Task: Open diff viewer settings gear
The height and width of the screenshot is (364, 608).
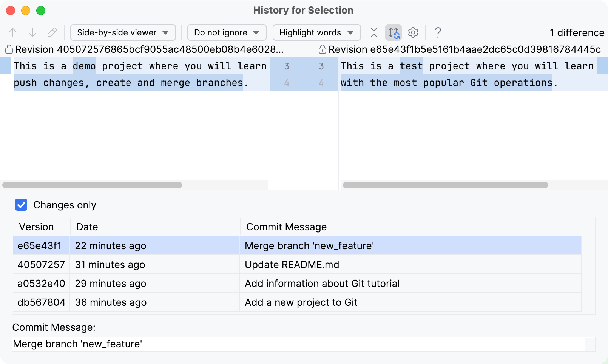Action: point(413,32)
